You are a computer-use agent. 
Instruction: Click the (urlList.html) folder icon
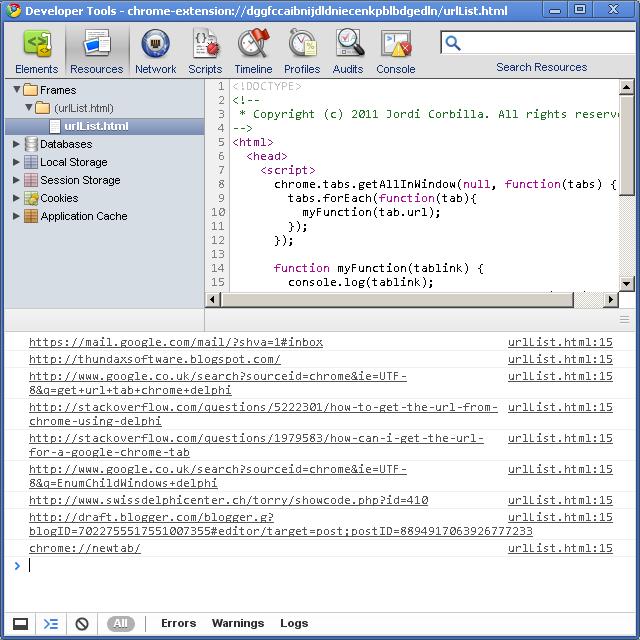(x=42, y=108)
